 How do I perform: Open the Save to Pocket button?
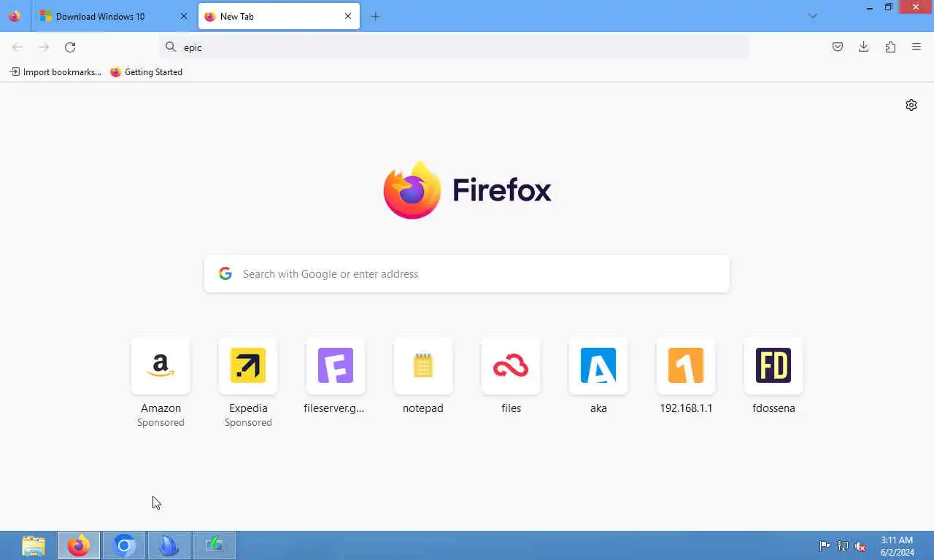(838, 47)
